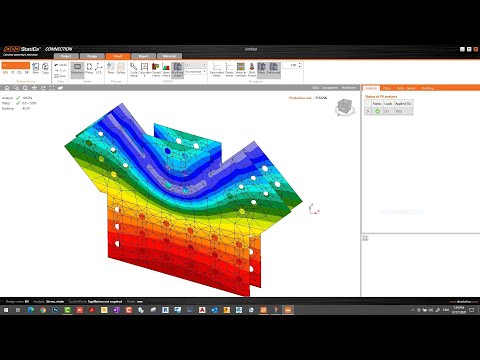Switch to Wireframe view mode
Screen dimensions: 480x360
tap(349, 88)
